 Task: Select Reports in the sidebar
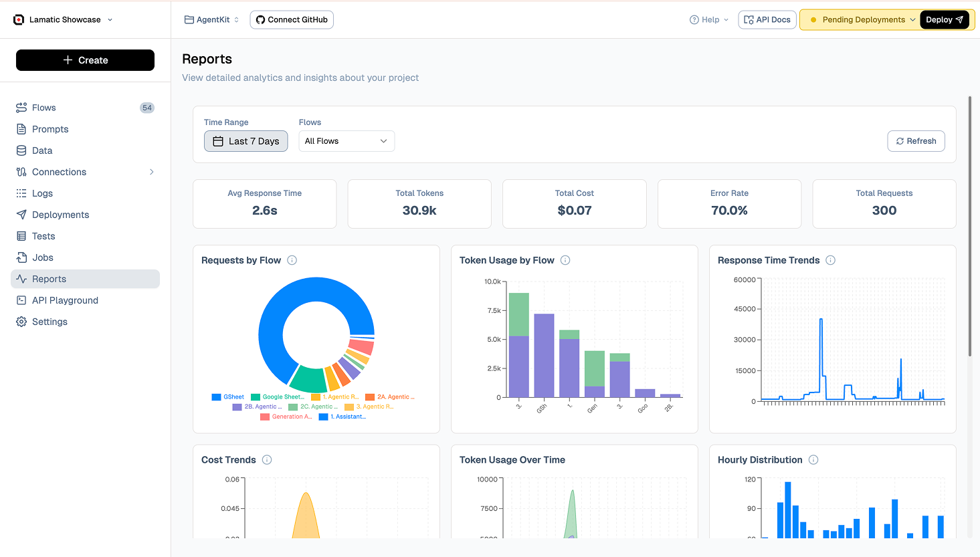85,279
